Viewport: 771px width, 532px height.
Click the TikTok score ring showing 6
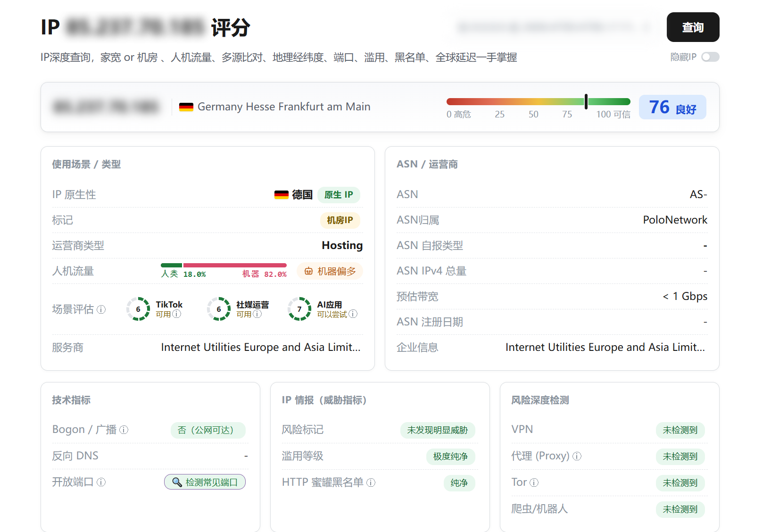pyautogui.click(x=138, y=309)
